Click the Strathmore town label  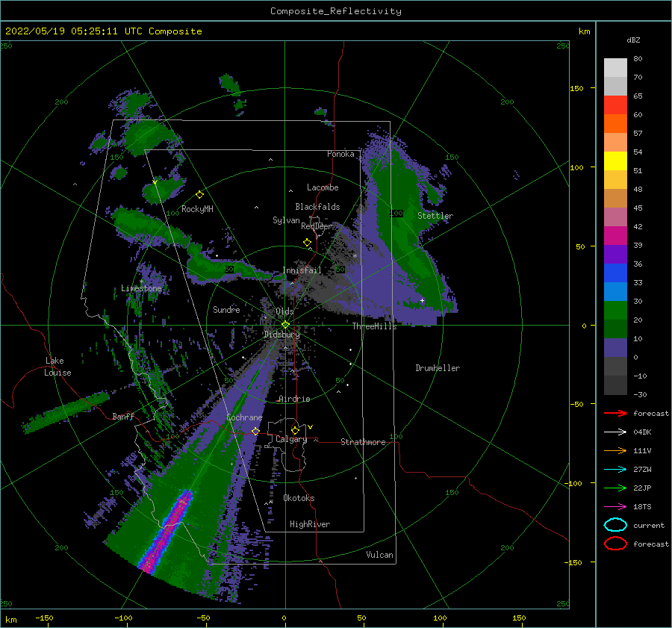(363, 442)
